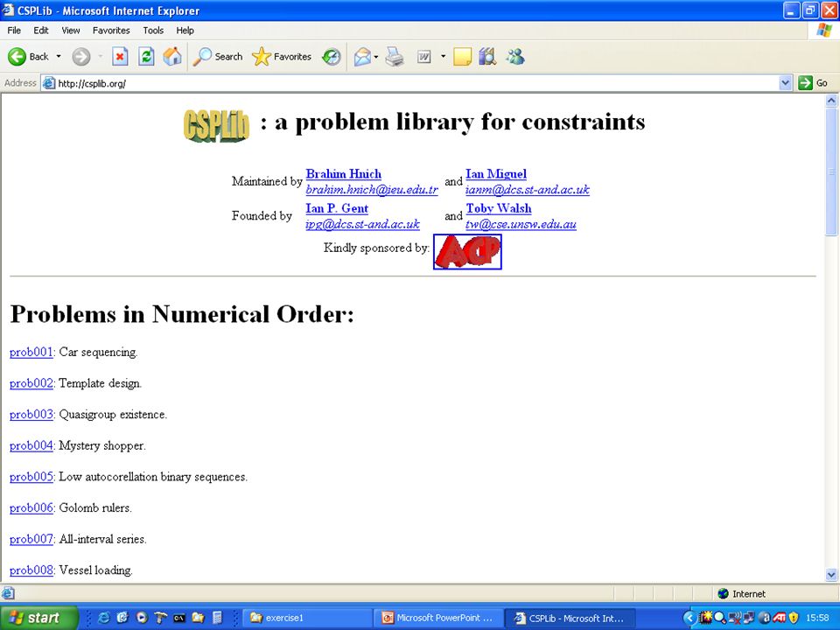840x630 pixels.
Task: Open the Help menu
Action: pos(185,31)
